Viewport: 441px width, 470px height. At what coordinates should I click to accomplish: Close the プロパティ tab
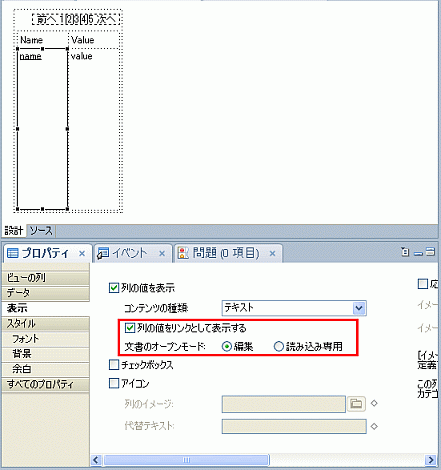[x=82, y=254]
